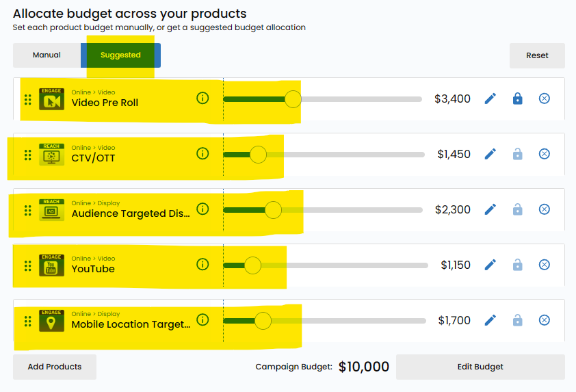Select the Suggested allocation tab
576x392 pixels.
click(120, 55)
